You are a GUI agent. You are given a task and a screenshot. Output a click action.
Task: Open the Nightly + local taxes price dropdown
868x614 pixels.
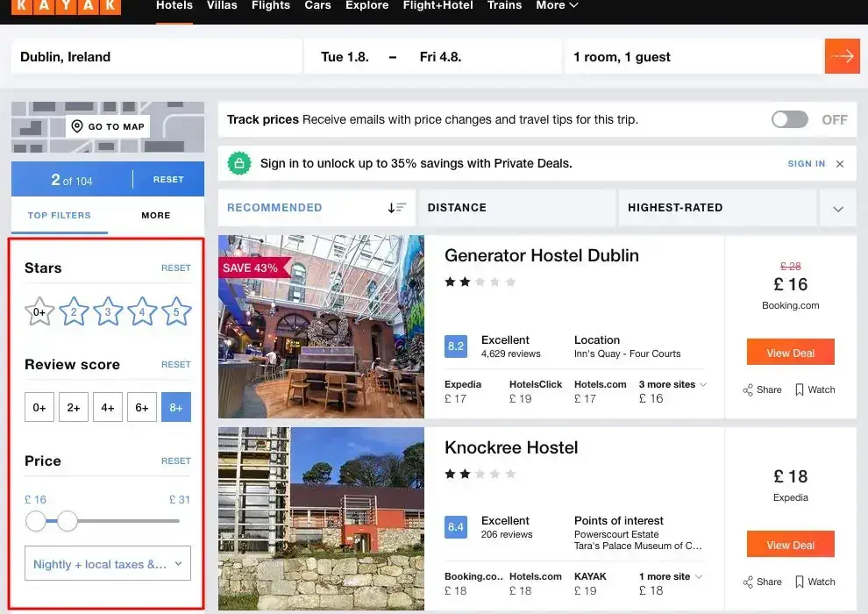108,564
